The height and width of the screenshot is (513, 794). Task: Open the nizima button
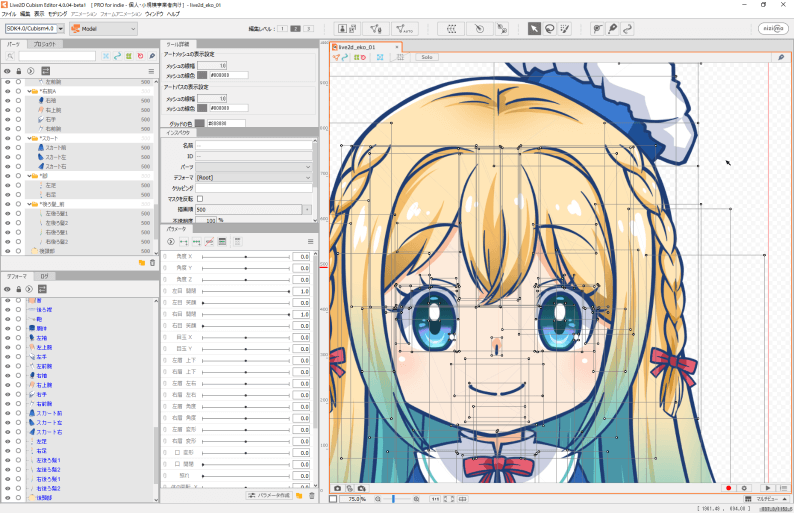[x=773, y=29]
